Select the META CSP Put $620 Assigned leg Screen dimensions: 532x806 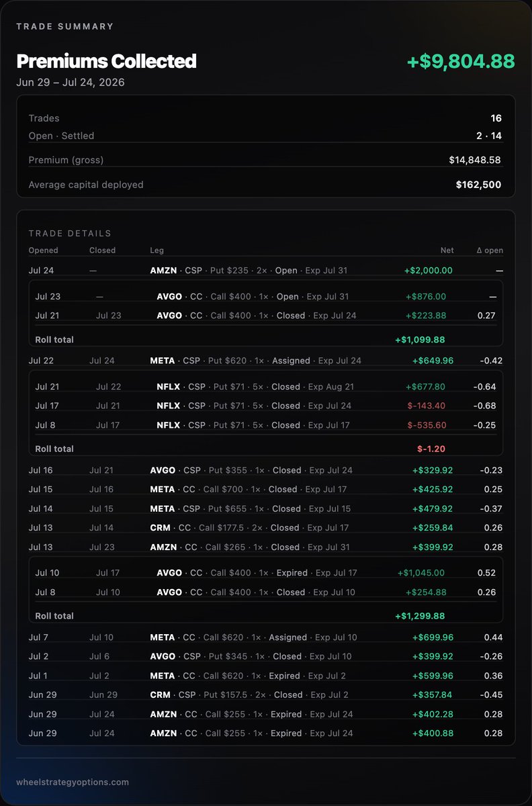coord(255,361)
